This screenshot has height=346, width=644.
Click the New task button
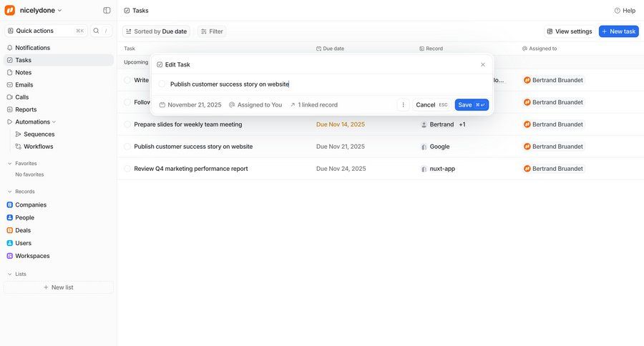coord(618,31)
